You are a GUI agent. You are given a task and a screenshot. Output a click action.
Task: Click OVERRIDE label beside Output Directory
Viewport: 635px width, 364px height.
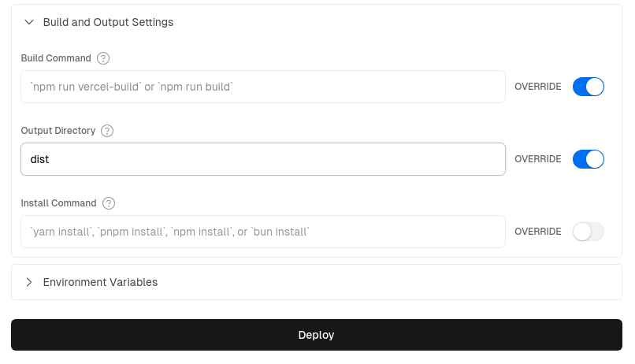(x=537, y=159)
